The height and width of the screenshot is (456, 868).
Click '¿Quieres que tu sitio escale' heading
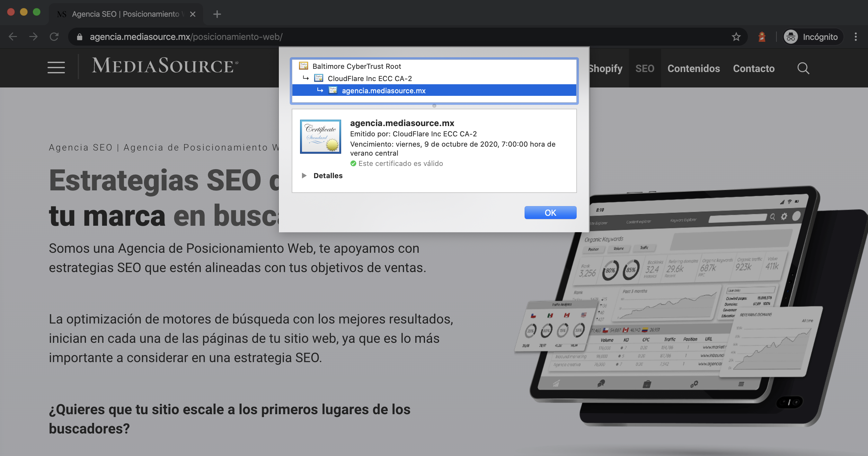point(229,419)
